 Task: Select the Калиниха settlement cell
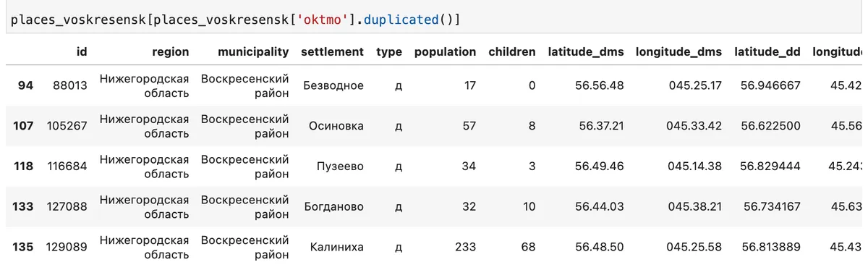[336, 247]
